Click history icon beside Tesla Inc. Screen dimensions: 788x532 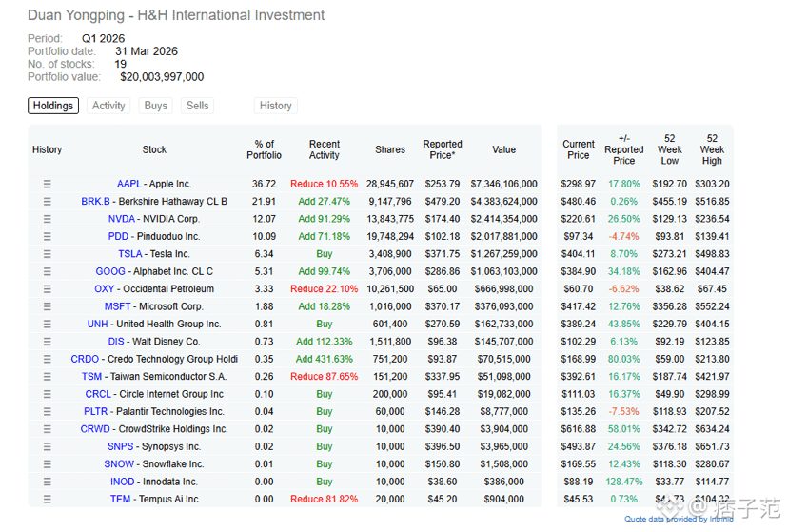pos(48,254)
